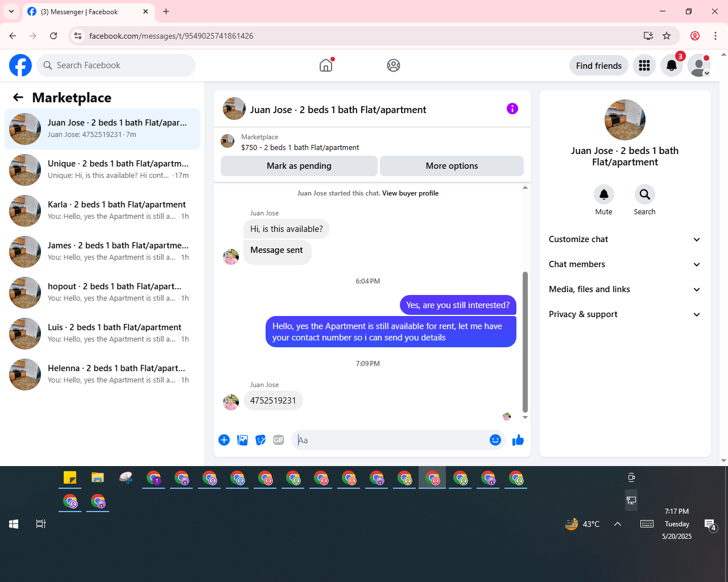Click the chat scrollbar thumb
728x582 pixels.
525,342
